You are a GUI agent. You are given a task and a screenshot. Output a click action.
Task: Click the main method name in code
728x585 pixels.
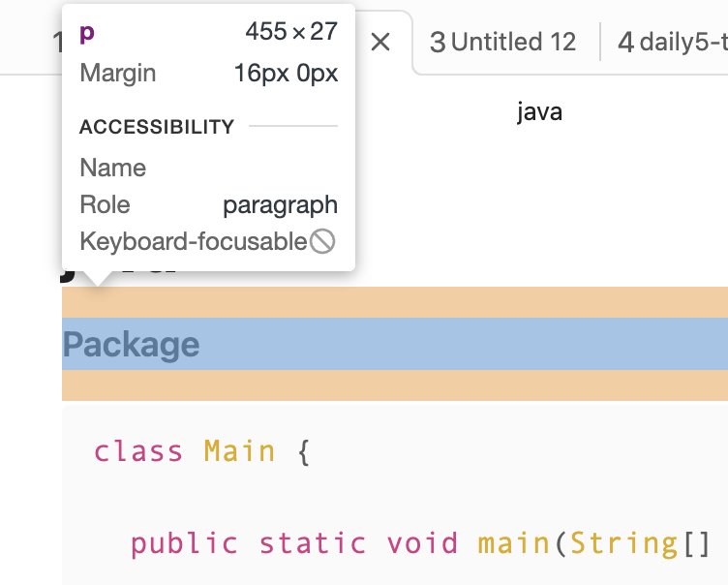click(x=514, y=543)
